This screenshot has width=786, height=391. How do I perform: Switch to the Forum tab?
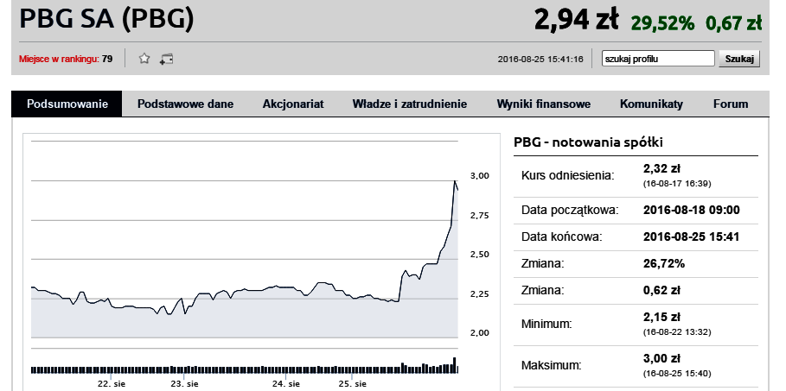730,104
